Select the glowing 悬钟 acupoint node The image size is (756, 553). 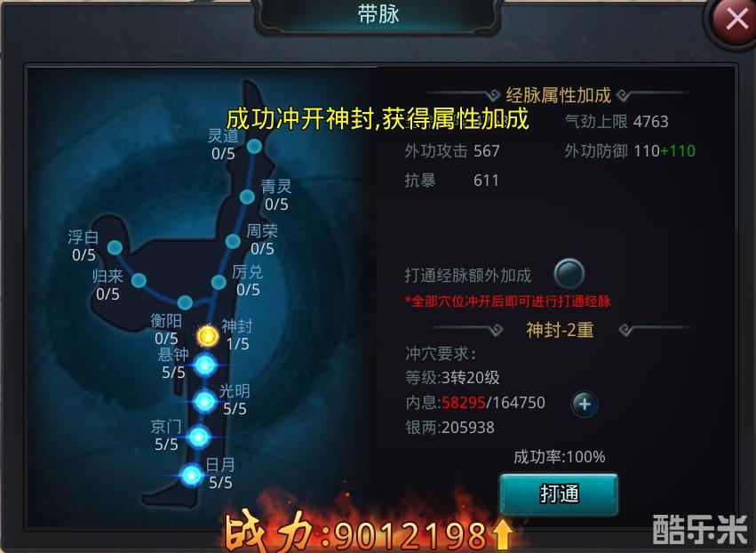(205, 365)
